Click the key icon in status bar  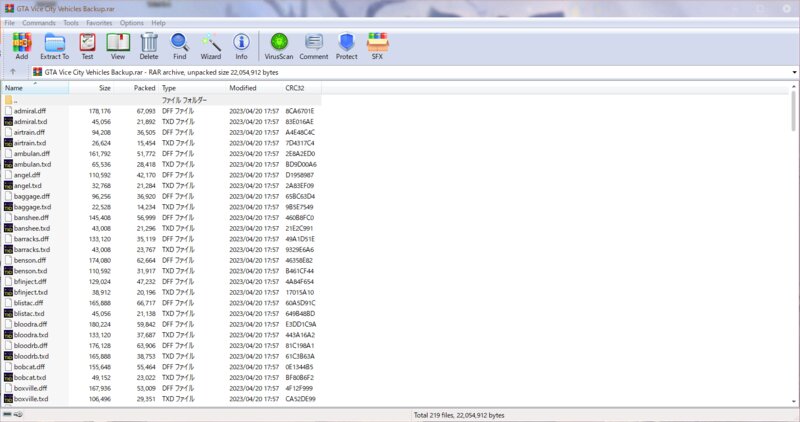point(18,414)
